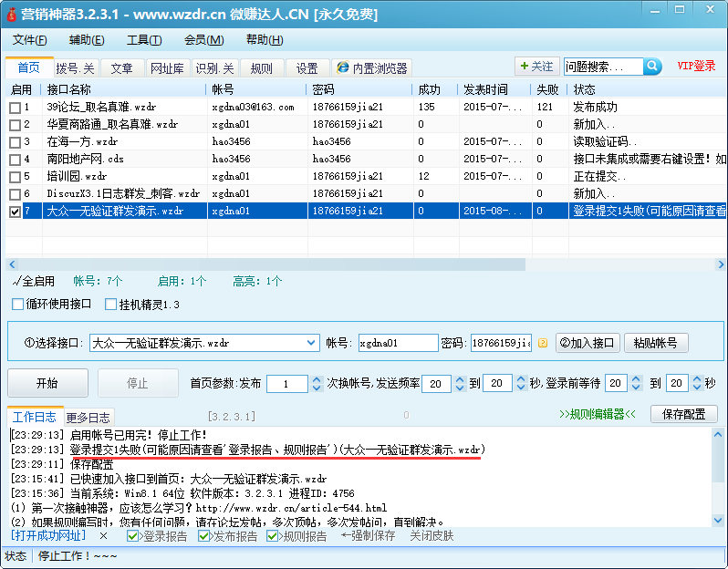Increase the 发送频率 maximum seconds
This screenshot has height=569, width=728.
[x=521, y=379]
